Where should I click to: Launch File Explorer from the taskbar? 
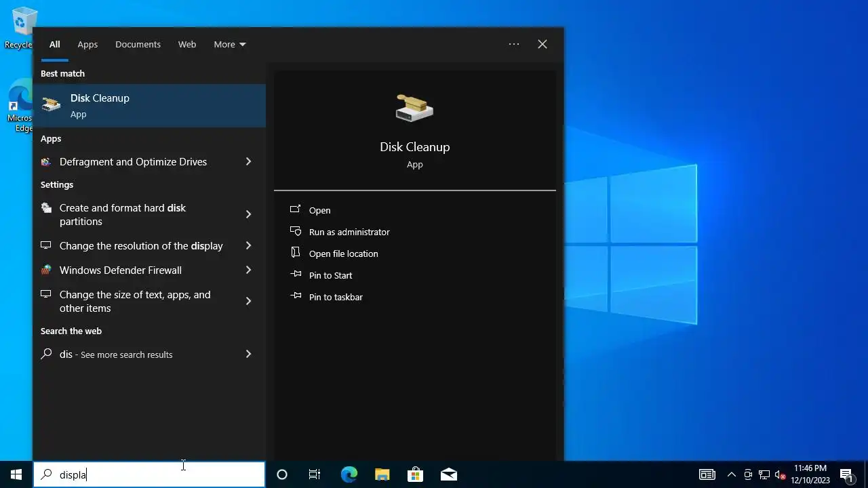click(382, 474)
